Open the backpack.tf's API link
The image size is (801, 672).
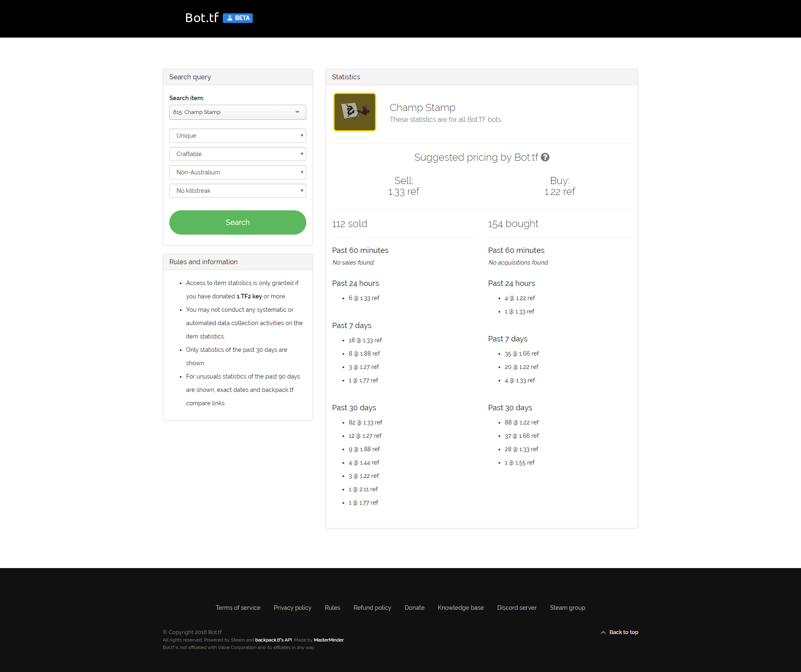273,640
